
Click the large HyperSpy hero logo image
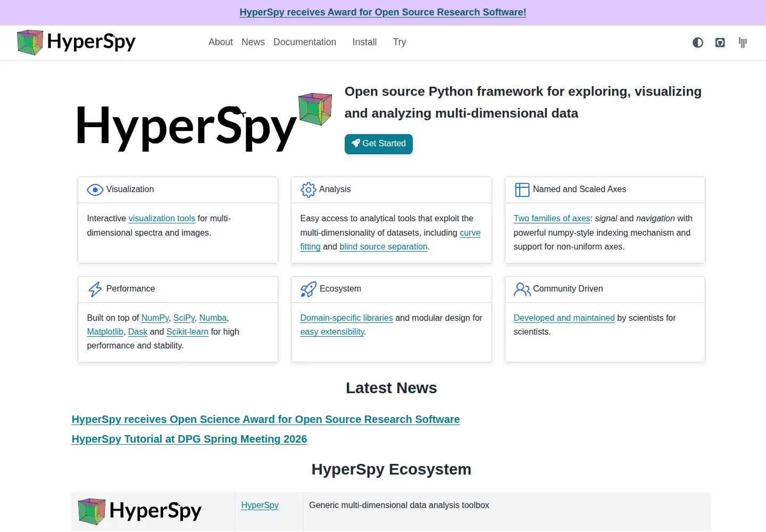(204, 122)
